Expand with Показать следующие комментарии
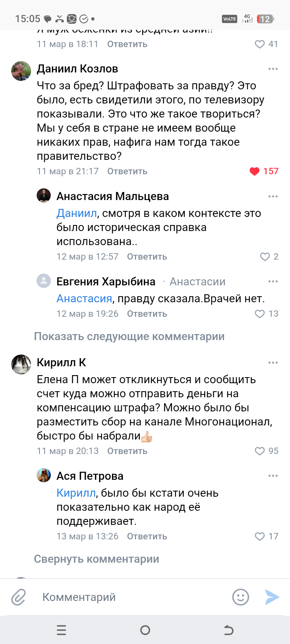The width and height of the screenshot is (290, 644). click(129, 336)
